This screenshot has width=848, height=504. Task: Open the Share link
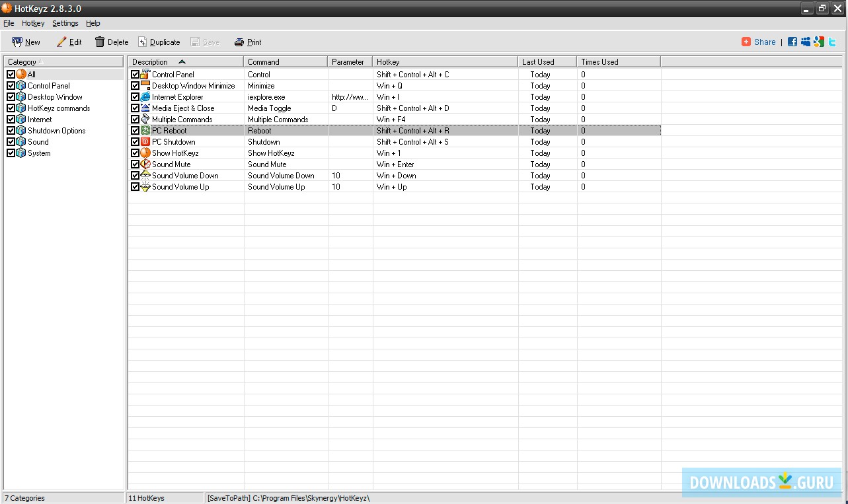[759, 42]
